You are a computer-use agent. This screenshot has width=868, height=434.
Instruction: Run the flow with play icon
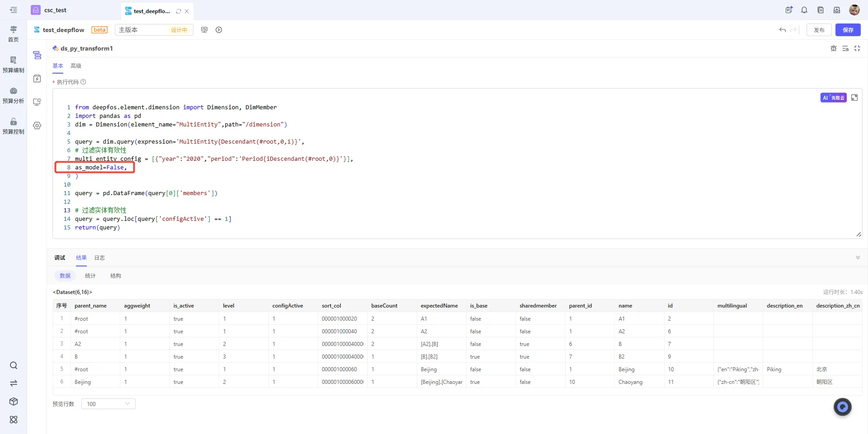pyautogui.click(x=219, y=30)
